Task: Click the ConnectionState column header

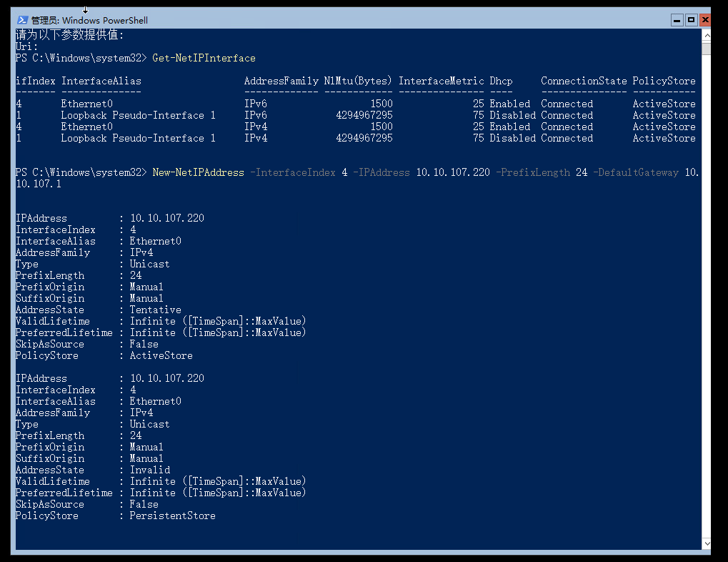Action: point(584,81)
